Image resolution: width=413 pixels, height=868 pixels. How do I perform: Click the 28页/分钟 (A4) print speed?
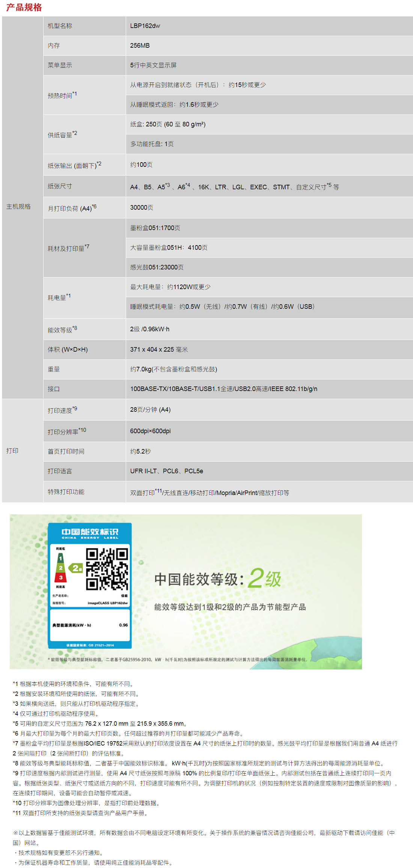[x=150, y=410]
